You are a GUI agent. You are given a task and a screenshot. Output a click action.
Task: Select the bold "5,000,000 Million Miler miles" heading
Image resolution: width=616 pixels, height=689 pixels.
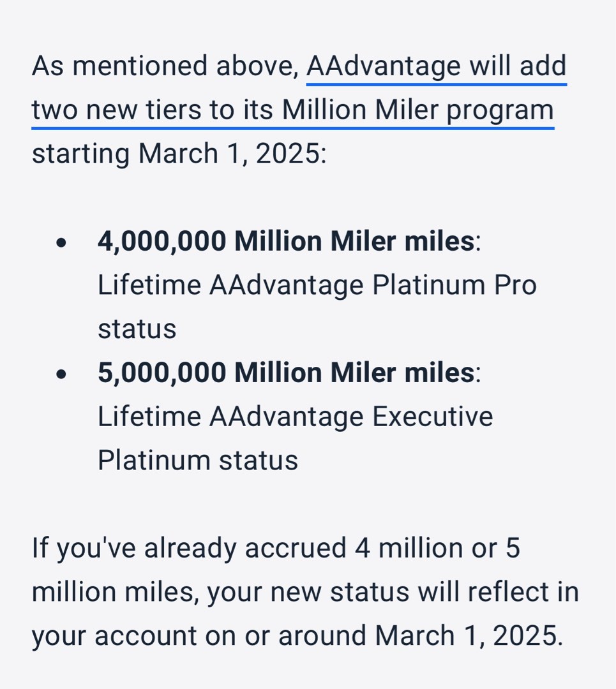pyautogui.click(x=286, y=373)
